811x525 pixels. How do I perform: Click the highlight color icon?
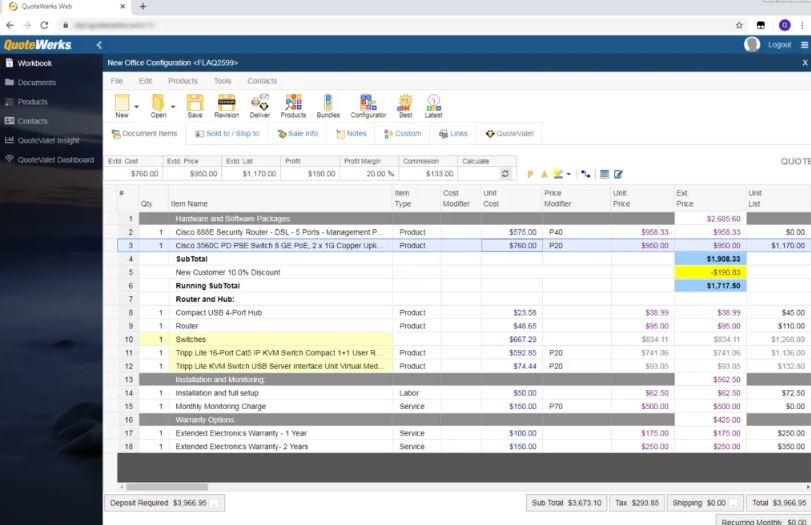point(558,174)
